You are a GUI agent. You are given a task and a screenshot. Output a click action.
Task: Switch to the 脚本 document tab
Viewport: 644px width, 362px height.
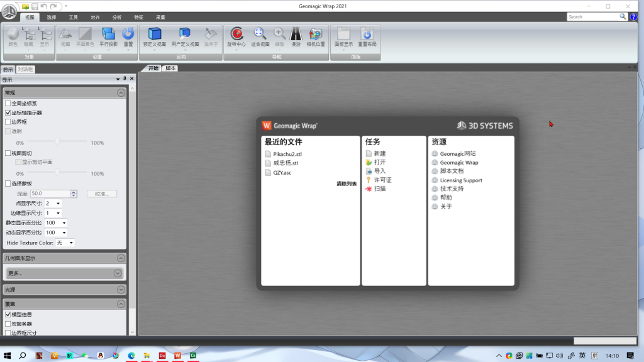point(170,68)
